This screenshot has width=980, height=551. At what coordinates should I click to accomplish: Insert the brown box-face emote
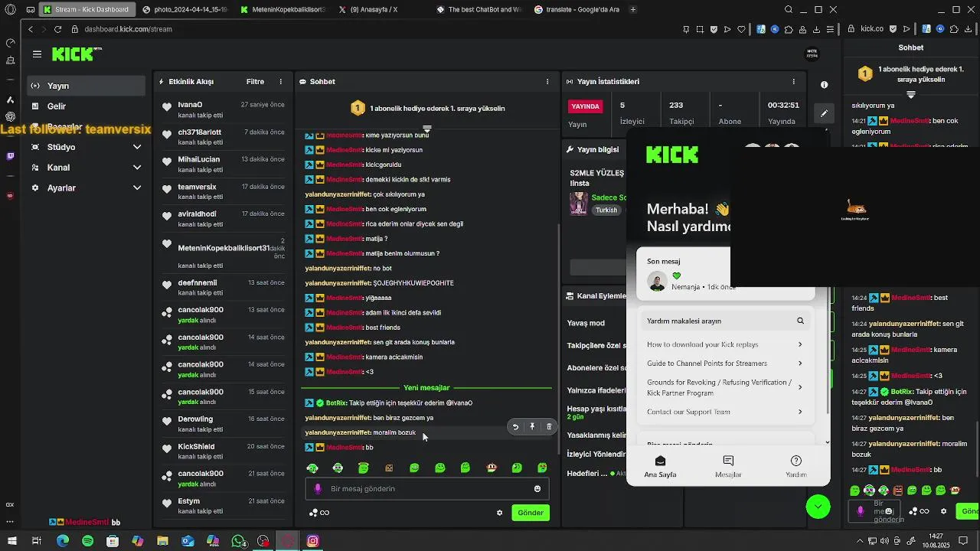coord(389,468)
